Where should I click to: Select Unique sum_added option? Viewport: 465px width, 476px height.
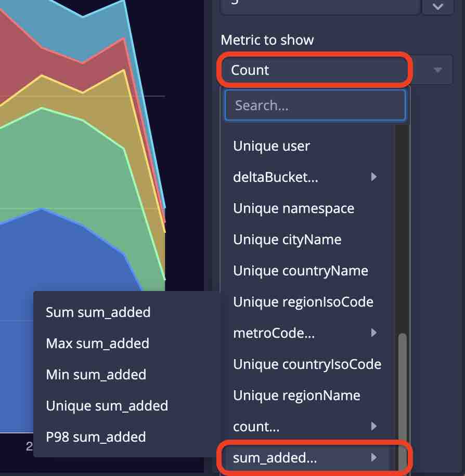pyautogui.click(x=107, y=406)
